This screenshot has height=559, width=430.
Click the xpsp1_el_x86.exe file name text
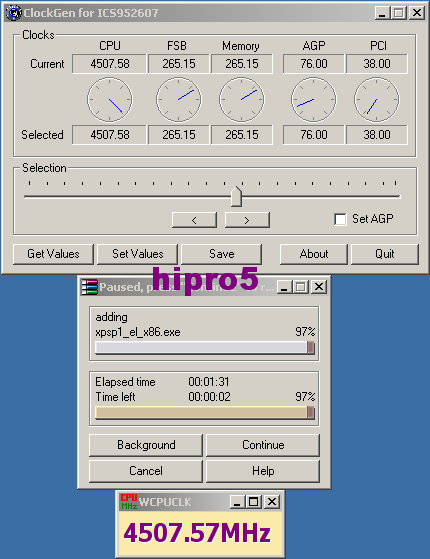click(x=138, y=332)
